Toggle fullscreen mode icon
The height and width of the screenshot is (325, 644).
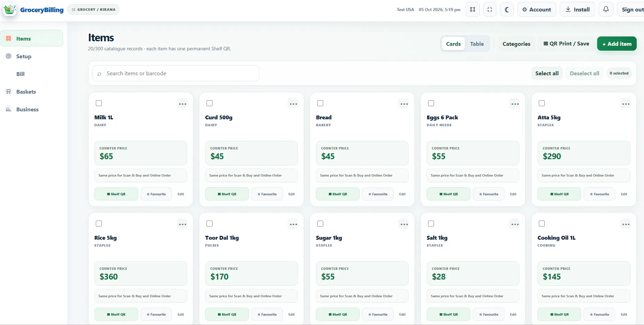tap(490, 9)
